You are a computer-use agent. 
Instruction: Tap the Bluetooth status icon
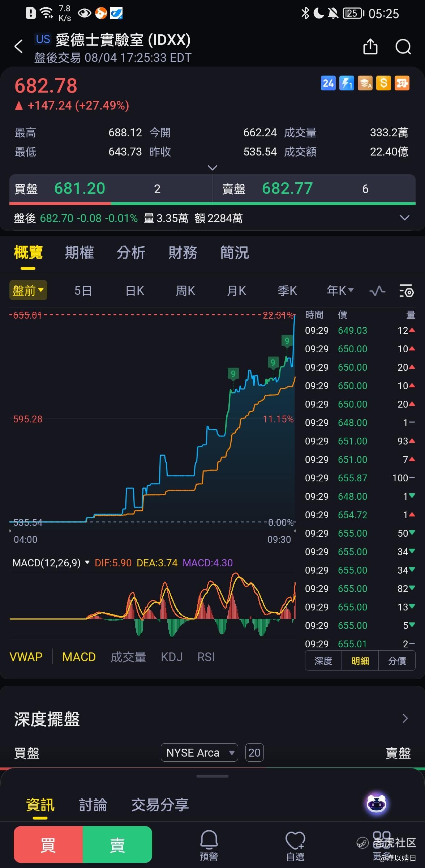pos(305,13)
